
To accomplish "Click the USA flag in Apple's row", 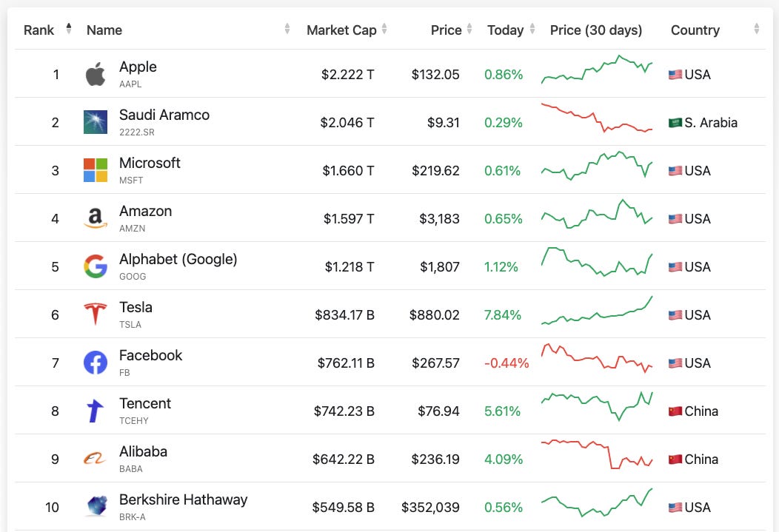I will coord(675,75).
